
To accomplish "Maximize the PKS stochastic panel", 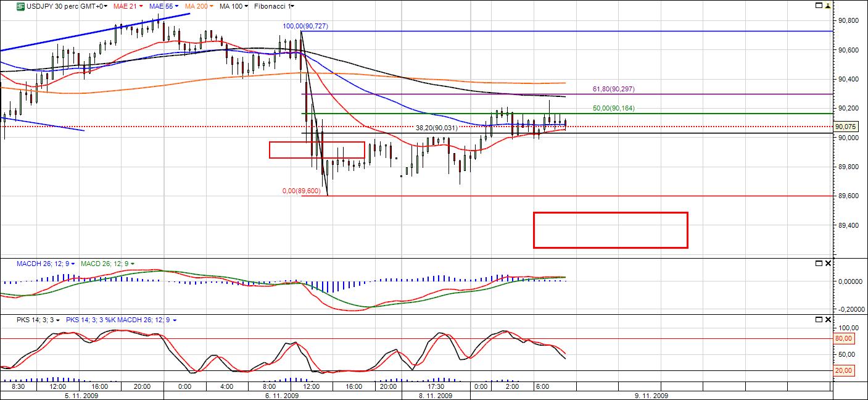I will (x=819, y=320).
